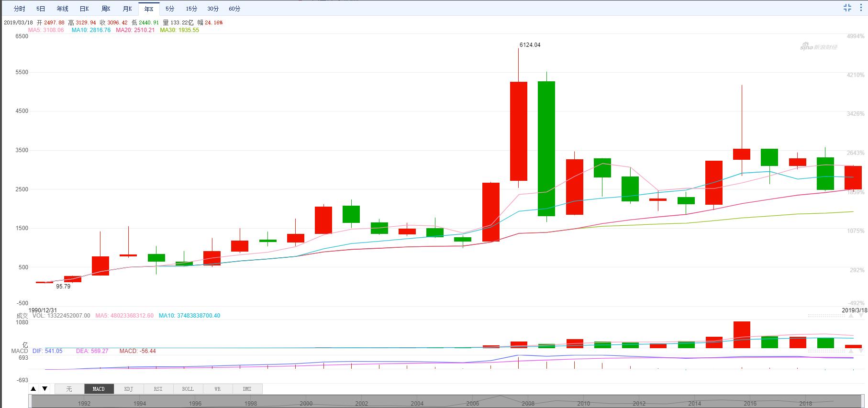Switch to the 日K daily candlestick tab
Image resolution: width=868 pixels, height=408 pixels.
[84, 9]
